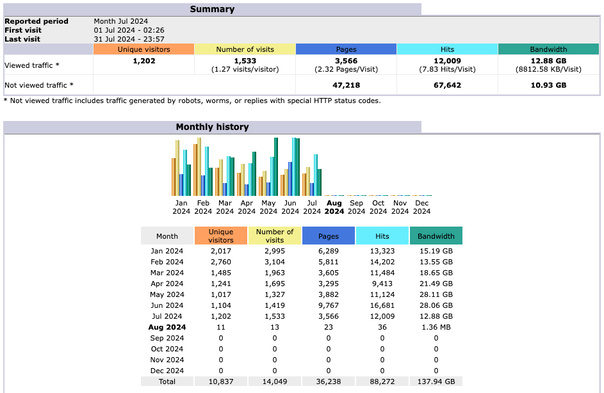The height and width of the screenshot is (393, 604).
Task: Click the orange Unique visitors summary header
Action: tap(144, 49)
